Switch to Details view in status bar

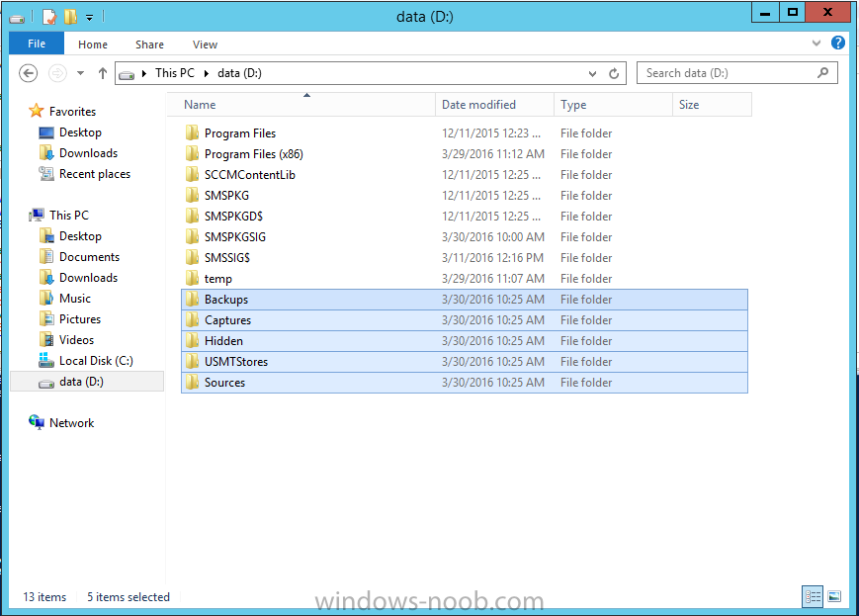click(813, 596)
